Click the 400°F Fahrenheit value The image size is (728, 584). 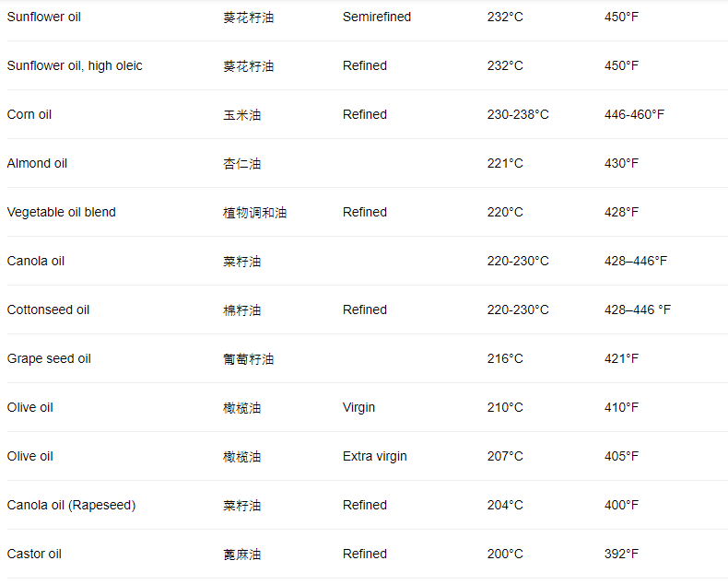(621, 505)
